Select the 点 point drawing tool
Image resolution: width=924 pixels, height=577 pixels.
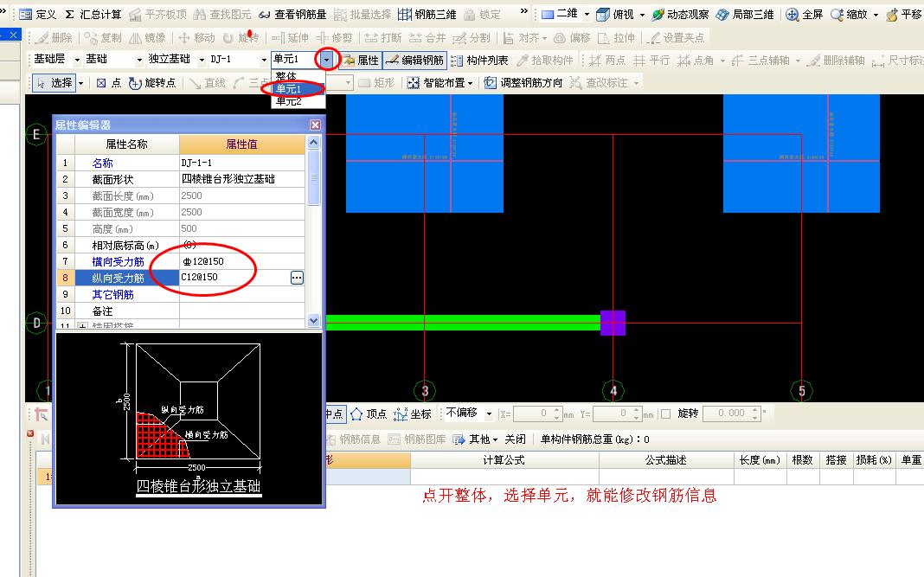(x=109, y=83)
